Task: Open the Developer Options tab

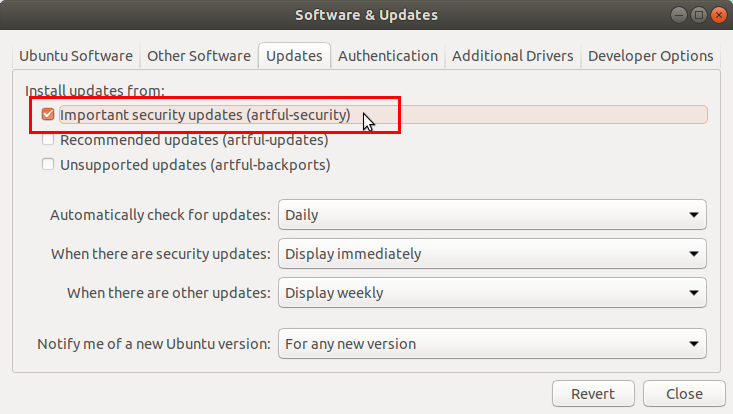Action: click(650, 56)
